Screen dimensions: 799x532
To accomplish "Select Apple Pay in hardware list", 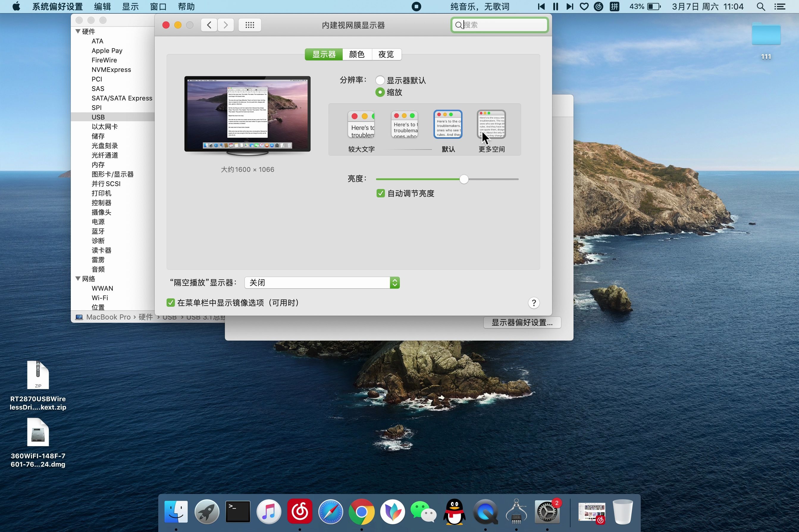I will tap(107, 51).
